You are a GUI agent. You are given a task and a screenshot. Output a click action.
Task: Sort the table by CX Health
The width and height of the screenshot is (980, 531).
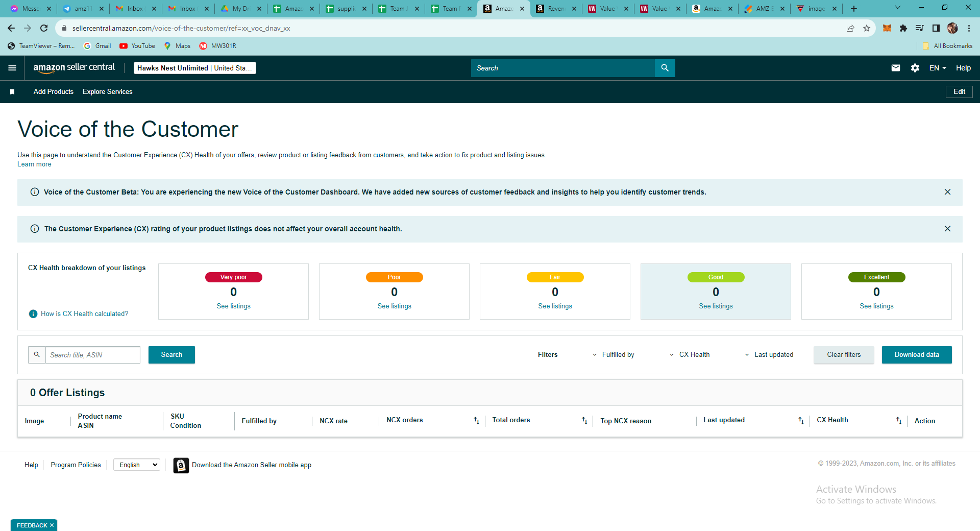pos(899,421)
